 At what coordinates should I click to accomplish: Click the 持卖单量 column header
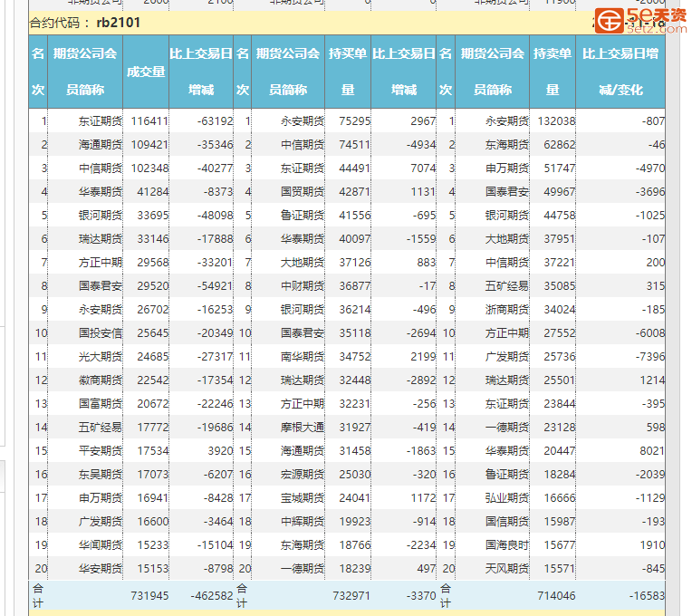[553, 72]
